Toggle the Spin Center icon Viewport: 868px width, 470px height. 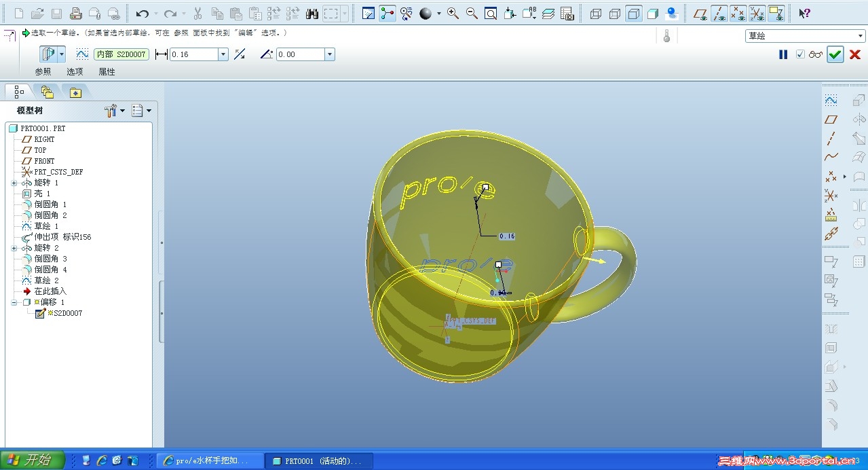pyautogui.click(x=388, y=13)
